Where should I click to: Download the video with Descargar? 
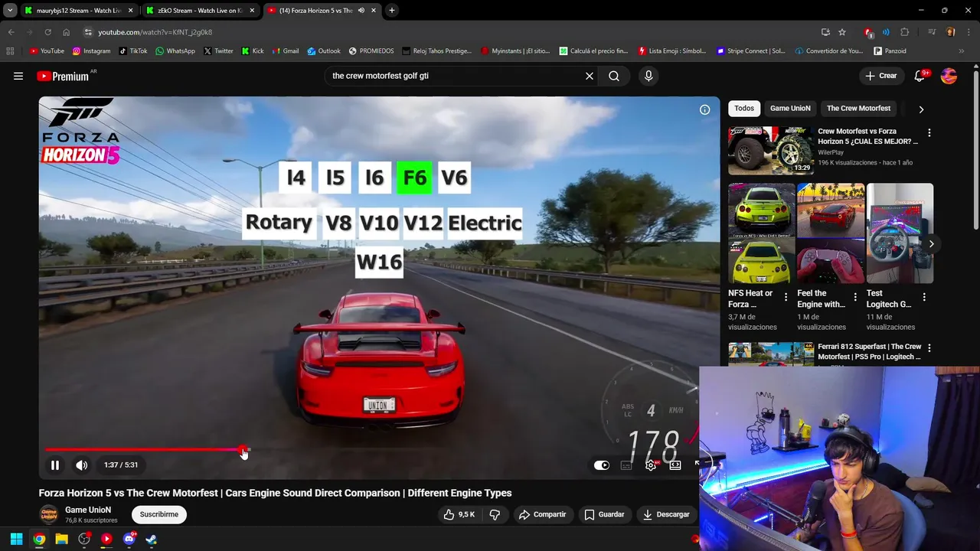pos(666,514)
